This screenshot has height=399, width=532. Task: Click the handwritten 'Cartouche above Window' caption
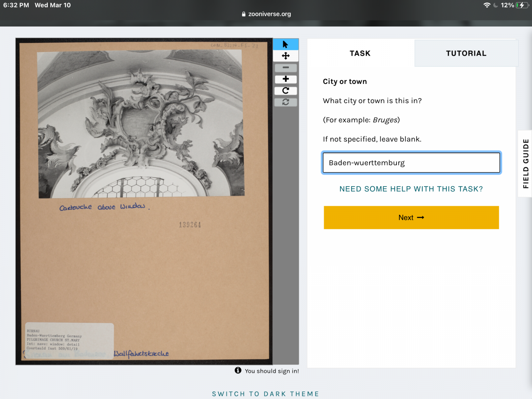(104, 207)
